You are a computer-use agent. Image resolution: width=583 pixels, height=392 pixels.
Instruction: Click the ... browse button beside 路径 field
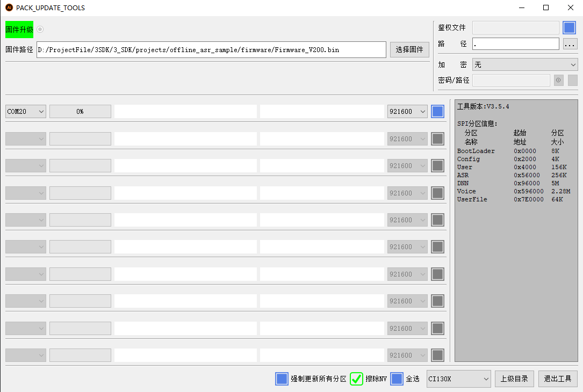(x=570, y=44)
